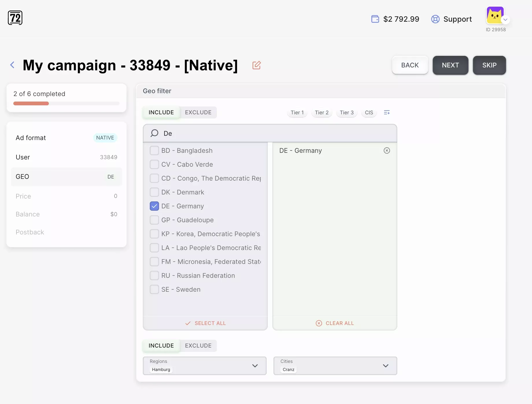The height and width of the screenshot is (404, 532).
Task: Click the country search input field
Action: point(270,133)
